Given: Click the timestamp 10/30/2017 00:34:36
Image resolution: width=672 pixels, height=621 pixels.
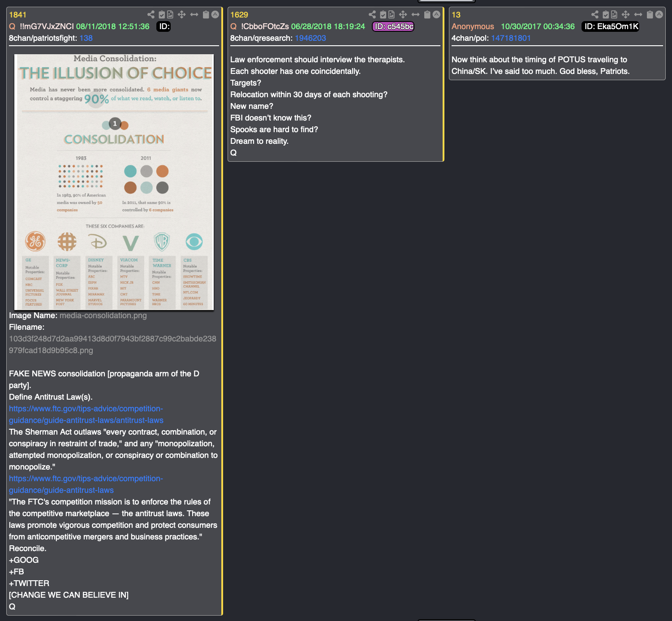Looking at the screenshot, I should 538,26.
